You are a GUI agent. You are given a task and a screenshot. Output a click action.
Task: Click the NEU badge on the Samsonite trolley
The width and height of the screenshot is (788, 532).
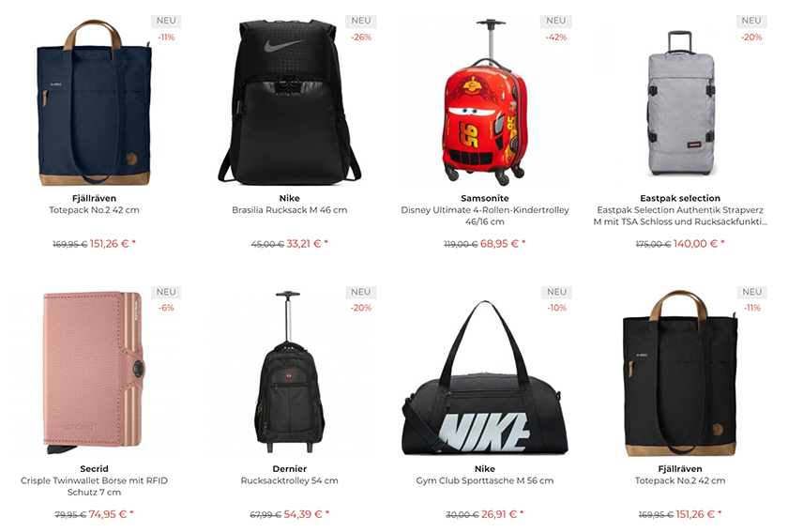[555, 21]
